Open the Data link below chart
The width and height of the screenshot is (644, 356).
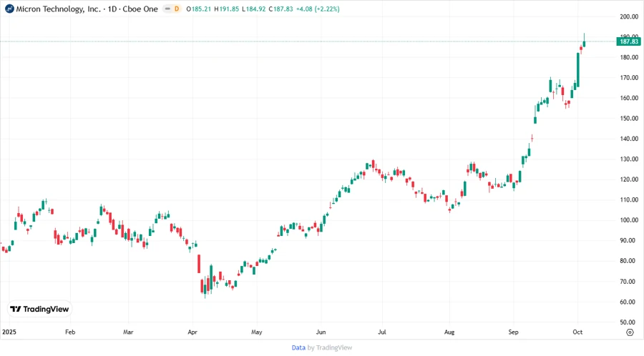coord(298,347)
